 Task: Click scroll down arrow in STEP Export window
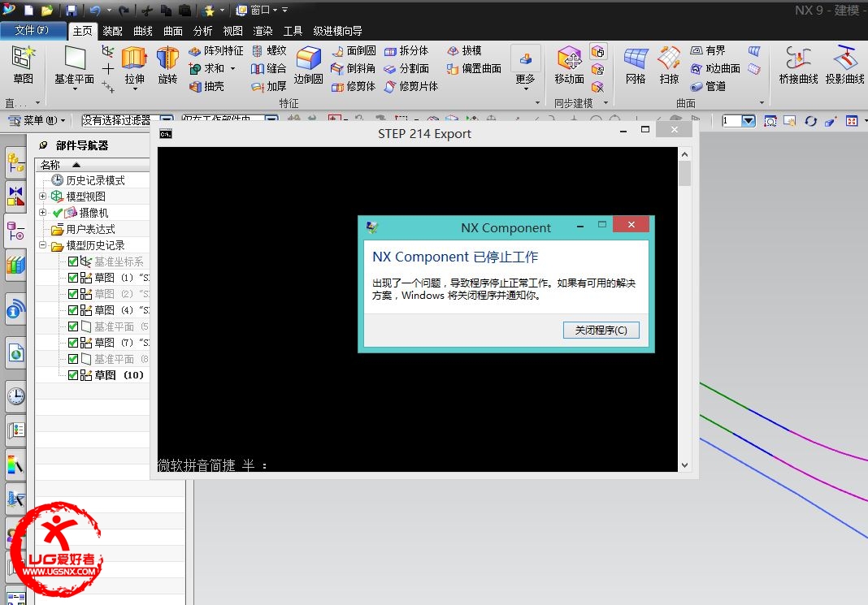[x=685, y=465]
